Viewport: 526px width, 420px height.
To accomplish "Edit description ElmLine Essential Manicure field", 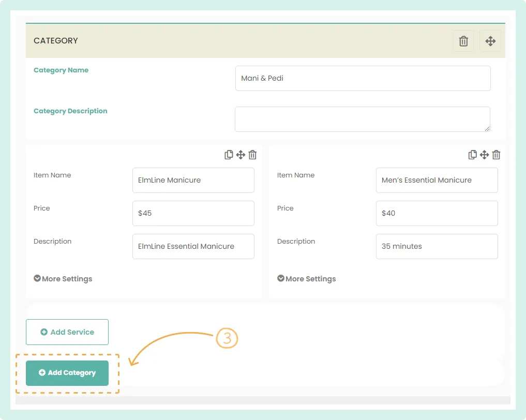I will [x=193, y=246].
